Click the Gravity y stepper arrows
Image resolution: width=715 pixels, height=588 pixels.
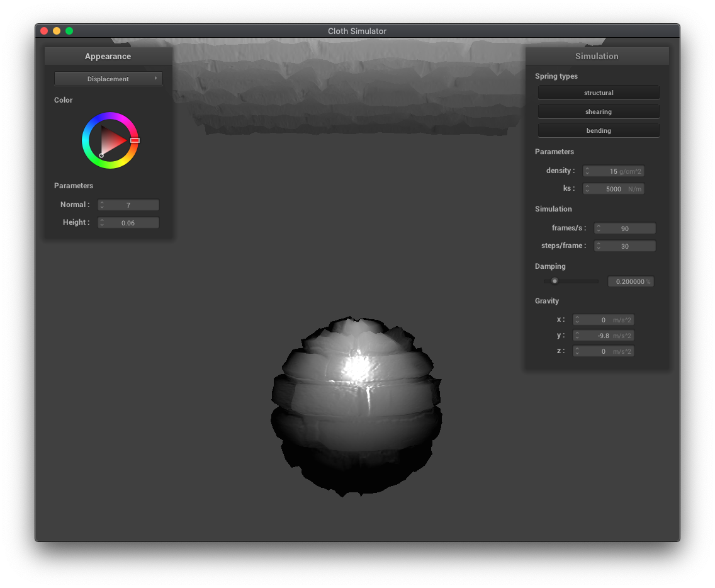[577, 336]
